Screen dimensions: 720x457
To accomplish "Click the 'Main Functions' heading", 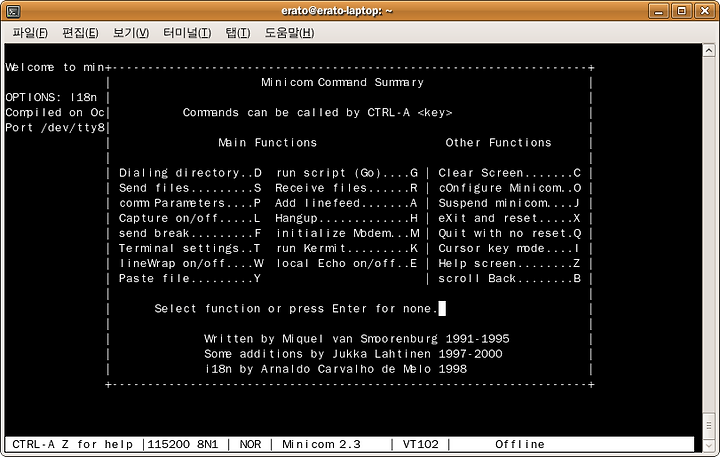I will tap(268, 142).
